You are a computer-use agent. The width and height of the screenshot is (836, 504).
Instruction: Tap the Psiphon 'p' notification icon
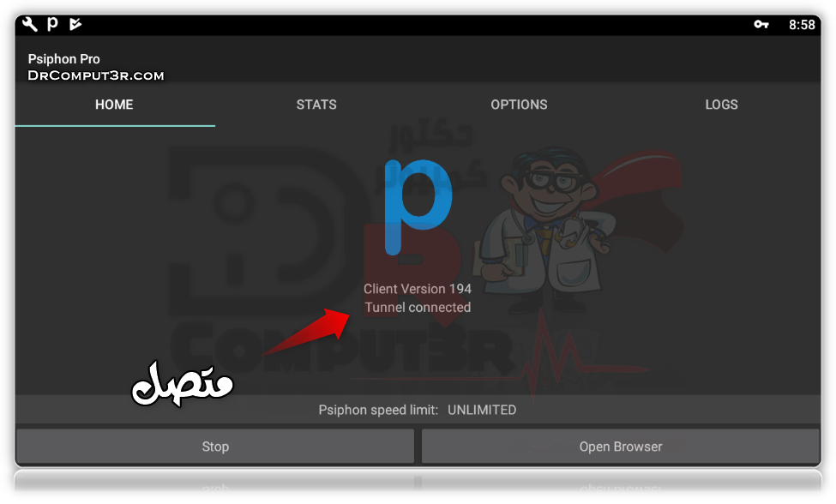click(x=52, y=24)
